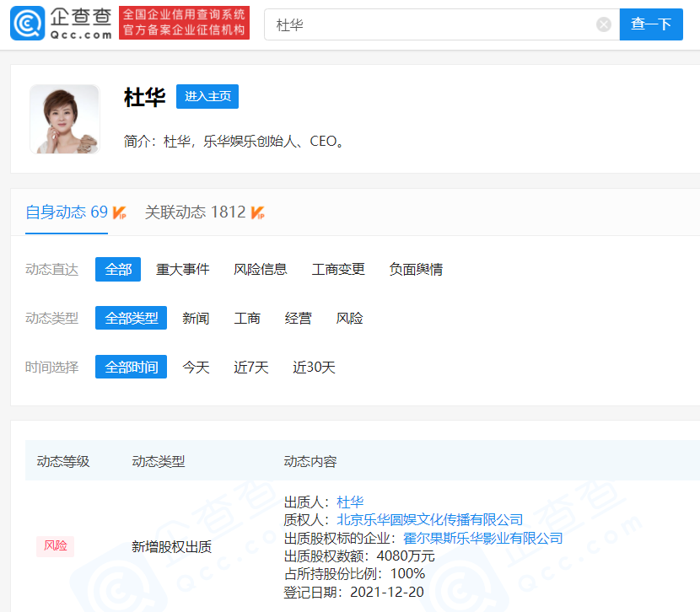
Task: Select 近30天 time filter
Action: click(x=314, y=367)
